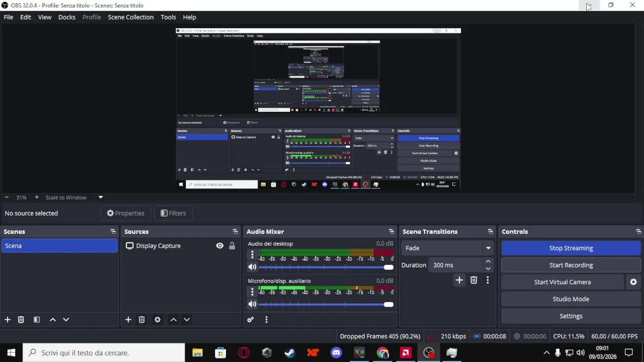644x362 pixels.
Task: Open source properties gear in Sources panel
Action: click(157, 319)
